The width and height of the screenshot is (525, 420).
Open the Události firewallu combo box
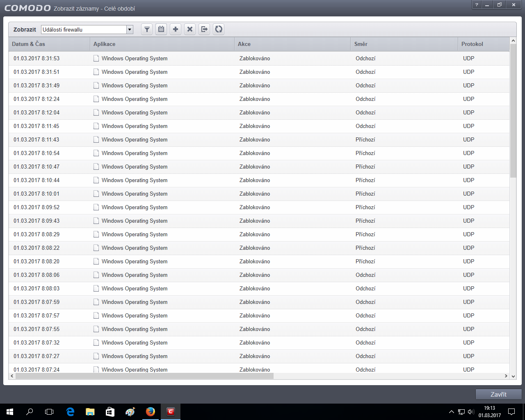tap(84, 30)
